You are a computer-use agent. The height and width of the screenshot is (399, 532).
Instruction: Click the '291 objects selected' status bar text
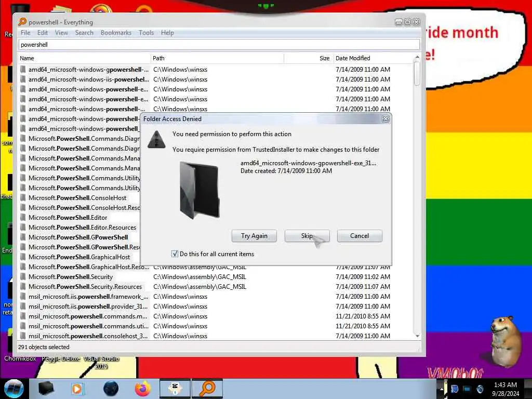click(x=44, y=347)
